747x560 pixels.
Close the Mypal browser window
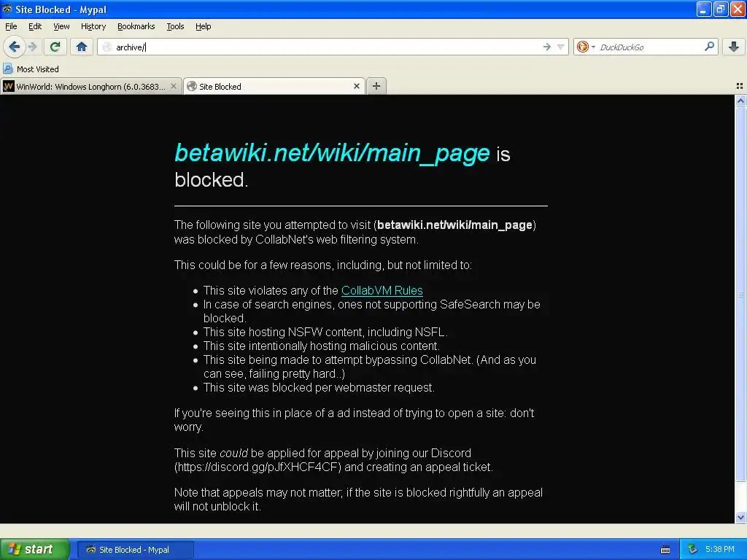(738, 9)
